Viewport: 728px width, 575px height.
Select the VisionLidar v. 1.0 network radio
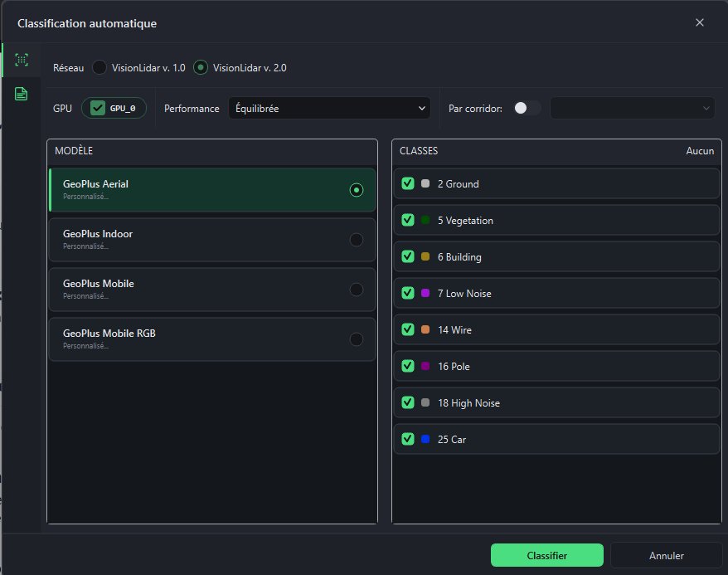pos(99,67)
